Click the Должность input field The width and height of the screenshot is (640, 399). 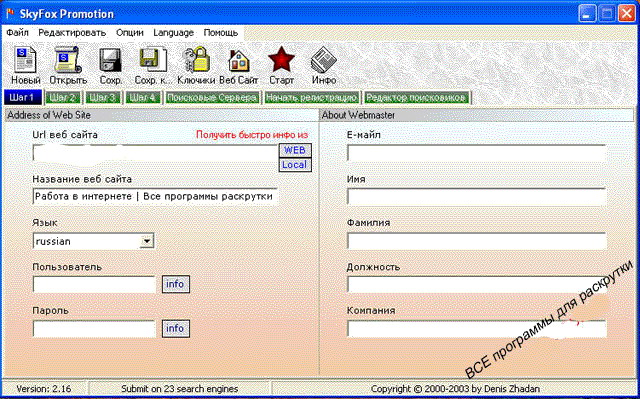(x=476, y=284)
